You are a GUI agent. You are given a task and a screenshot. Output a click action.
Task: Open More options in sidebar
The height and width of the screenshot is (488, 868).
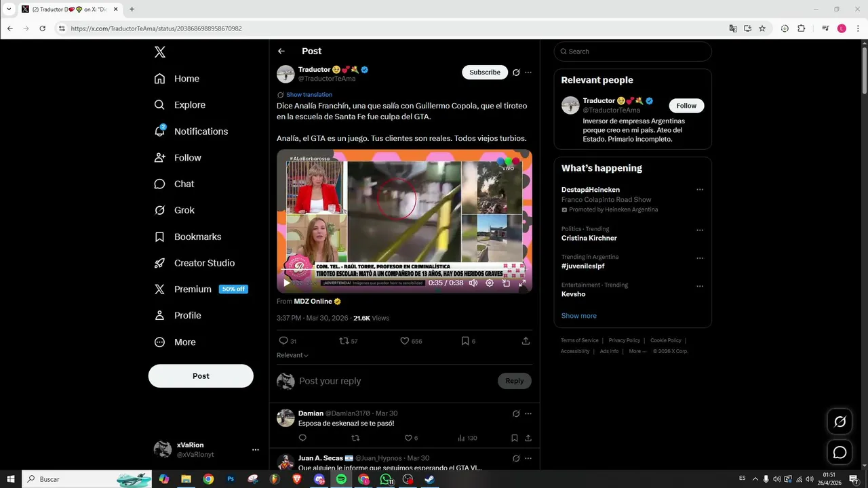coord(175,342)
